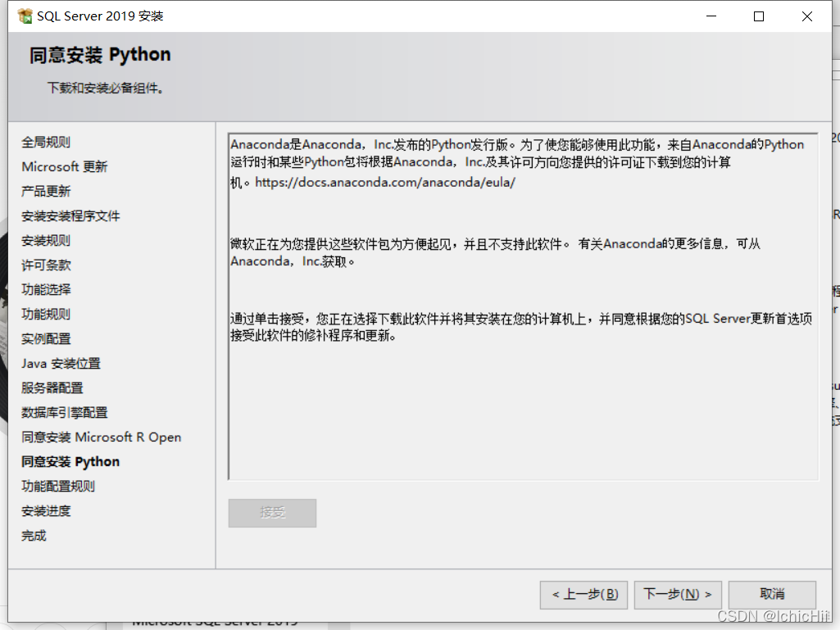Image resolution: width=840 pixels, height=630 pixels.
Task: Select 同意安装 Microsoft R Open step
Action: point(102,437)
